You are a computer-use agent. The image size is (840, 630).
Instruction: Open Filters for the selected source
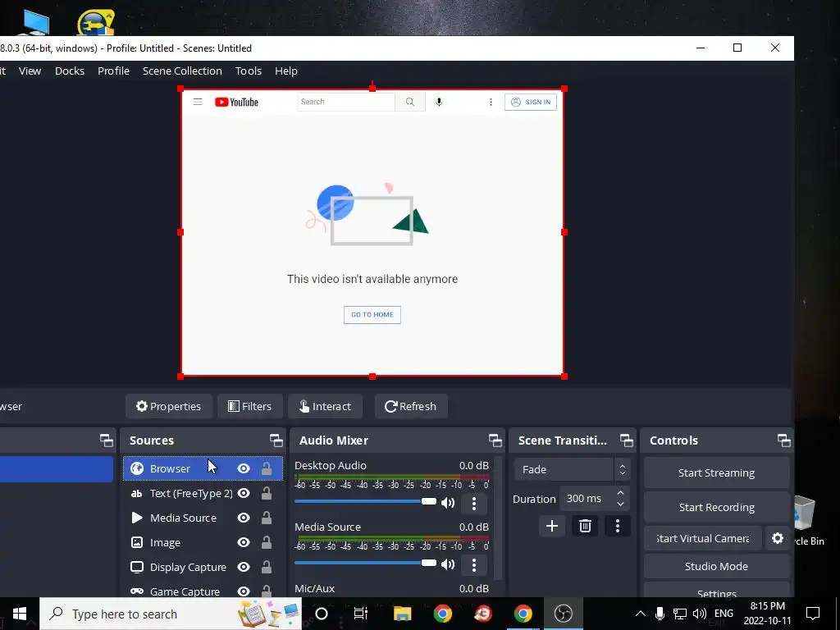[x=249, y=407]
